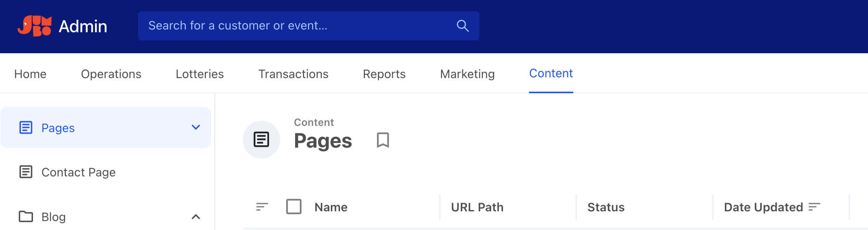This screenshot has width=868, height=230.
Task: Go to the Transactions tab
Action: coord(293,74)
